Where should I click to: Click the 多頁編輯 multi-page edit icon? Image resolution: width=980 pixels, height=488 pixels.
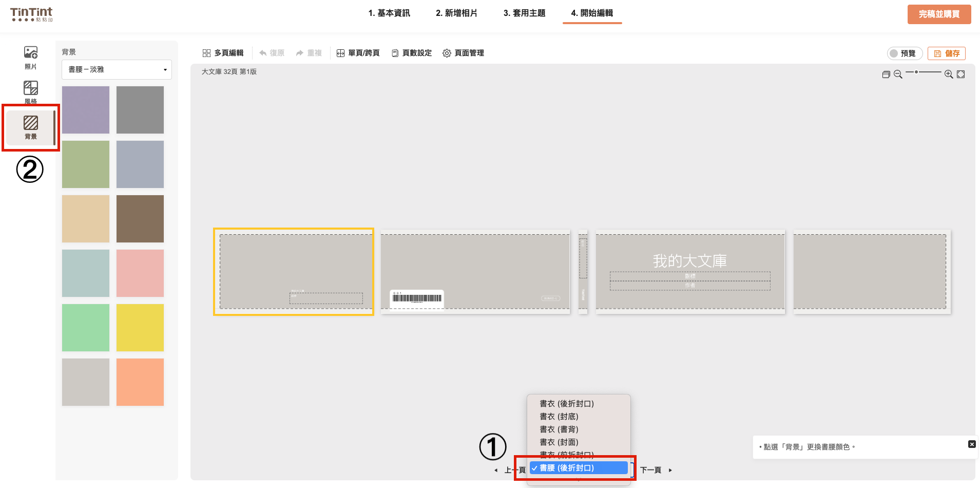tap(207, 53)
